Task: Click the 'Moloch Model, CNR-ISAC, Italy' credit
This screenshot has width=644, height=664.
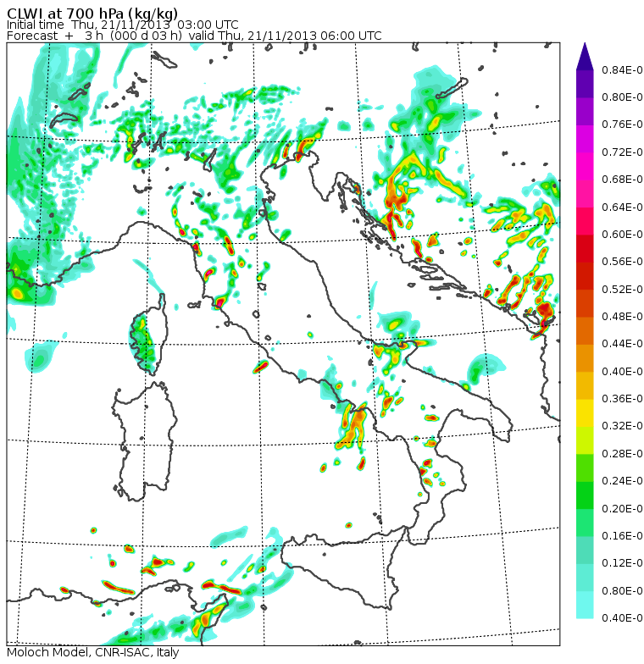Action: (x=93, y=652)
